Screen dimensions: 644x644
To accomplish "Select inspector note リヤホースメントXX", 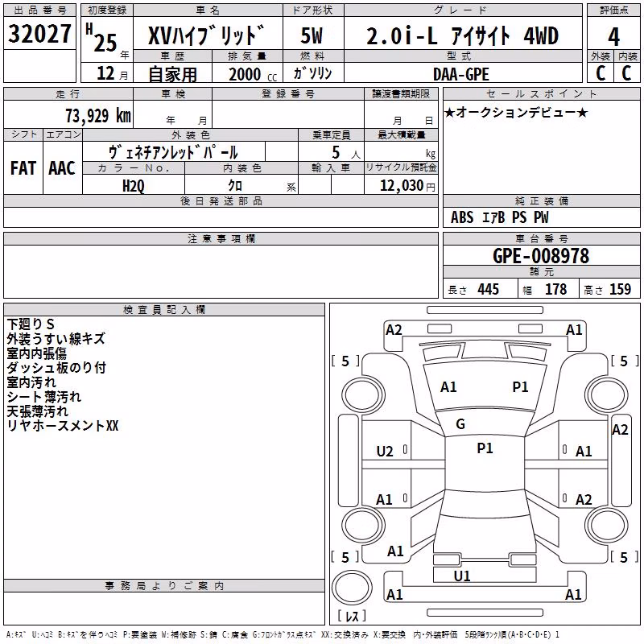I will [63, 426].
